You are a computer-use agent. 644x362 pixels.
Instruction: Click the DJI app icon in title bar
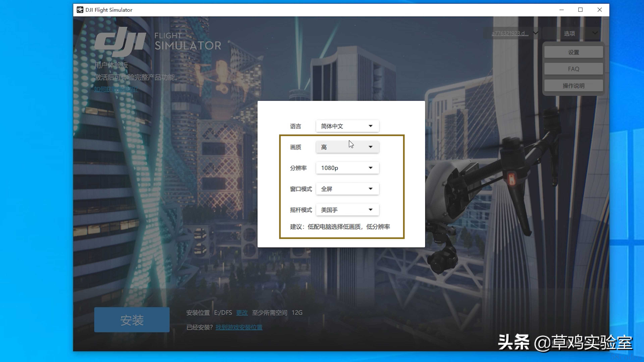click(80, 10)
